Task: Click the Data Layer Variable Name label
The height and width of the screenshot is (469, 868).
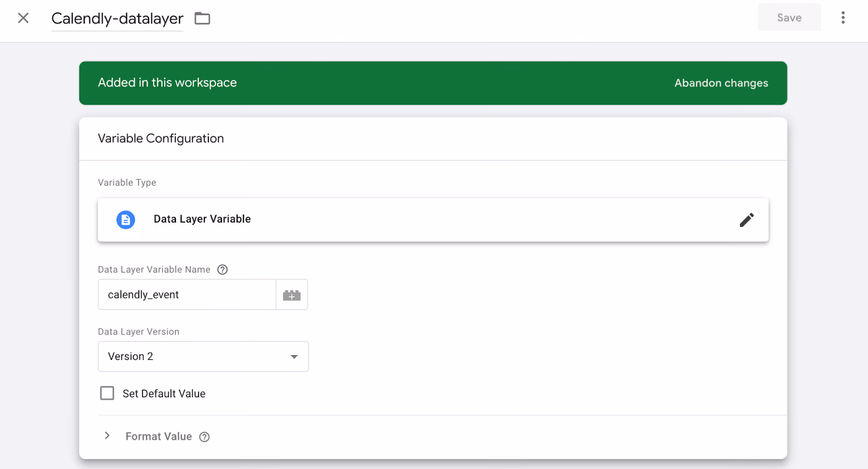Action: coord(154,270)
